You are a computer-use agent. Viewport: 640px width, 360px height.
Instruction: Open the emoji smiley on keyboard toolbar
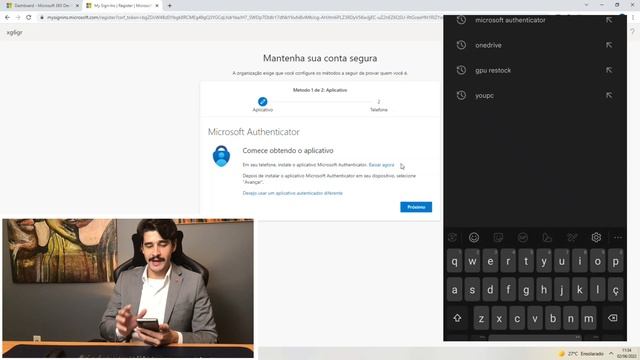coord(474,237)
